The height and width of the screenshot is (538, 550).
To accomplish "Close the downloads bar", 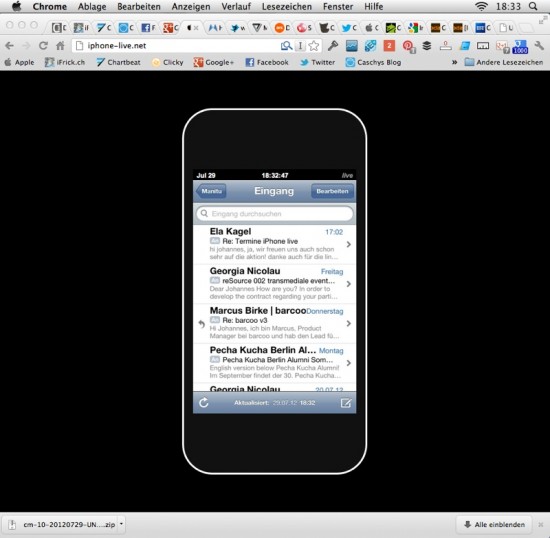I will coord(541,525).
